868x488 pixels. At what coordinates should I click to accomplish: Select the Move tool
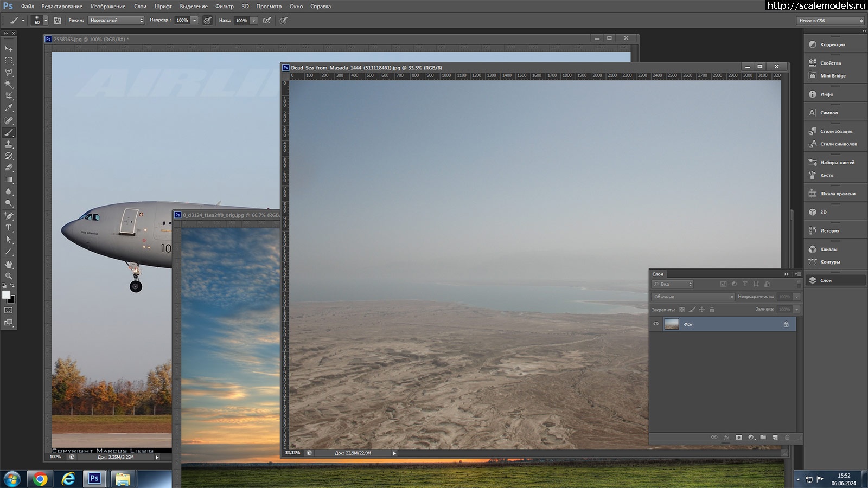(x=9, y=48)
